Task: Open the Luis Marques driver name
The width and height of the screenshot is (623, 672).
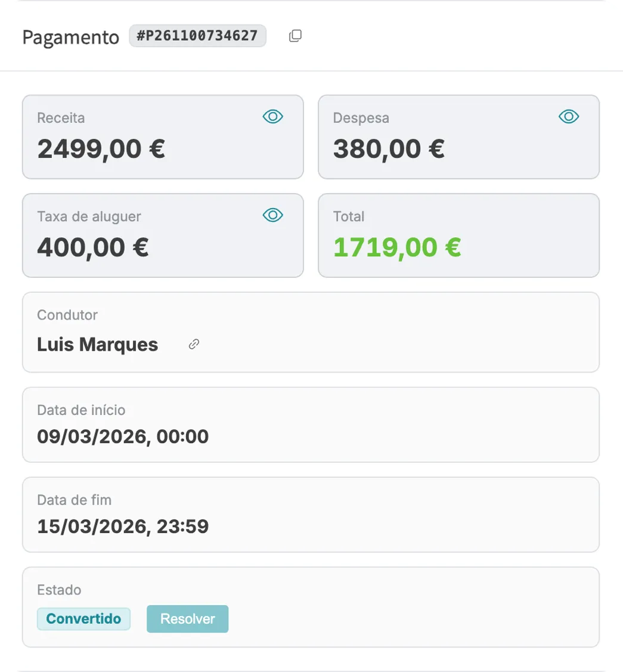Action: tap(97, 345)
